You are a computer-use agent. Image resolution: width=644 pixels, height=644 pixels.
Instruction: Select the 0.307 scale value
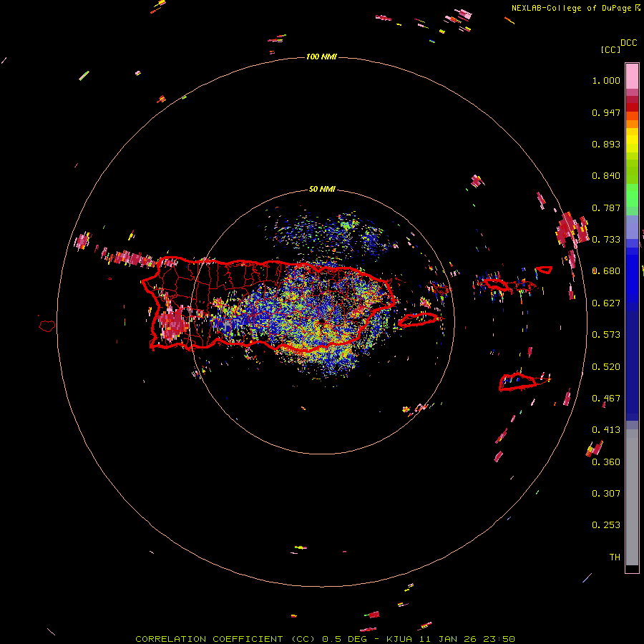point(606,494)
